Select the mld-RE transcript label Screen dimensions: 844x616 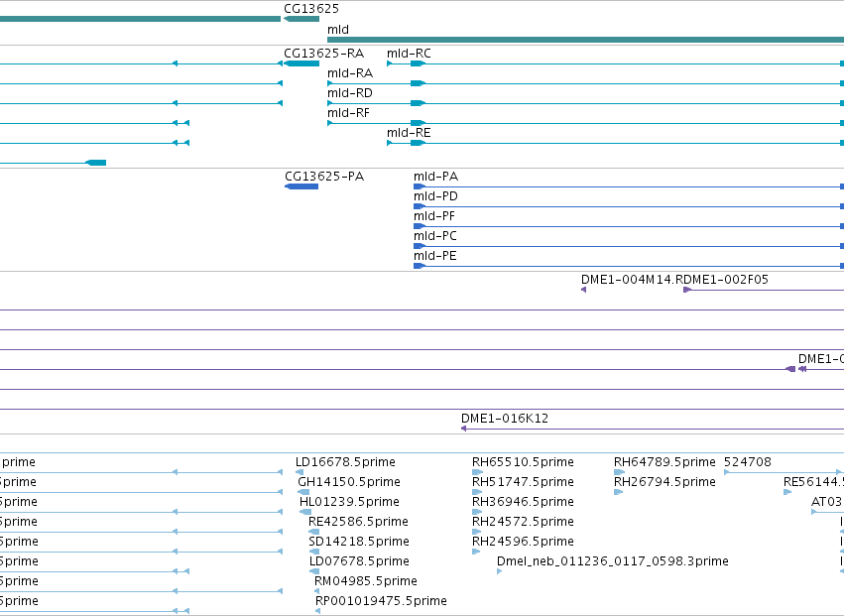(409, 133)
